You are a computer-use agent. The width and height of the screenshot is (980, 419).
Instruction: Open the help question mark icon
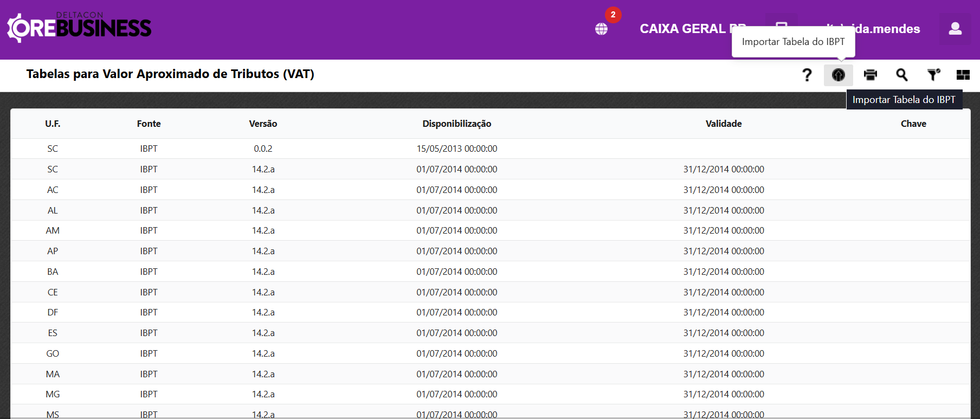pos(807,75)
